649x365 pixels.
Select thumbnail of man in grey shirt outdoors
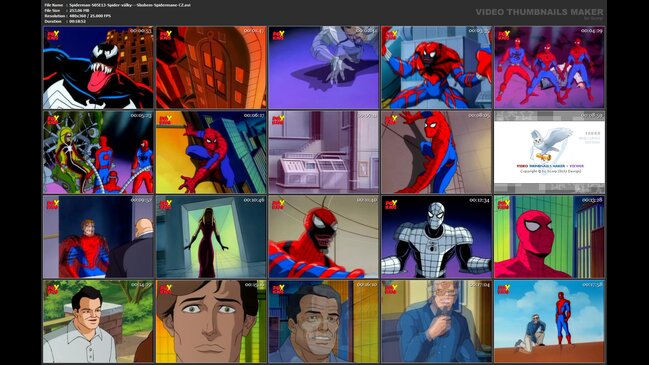tap(98, 322)
